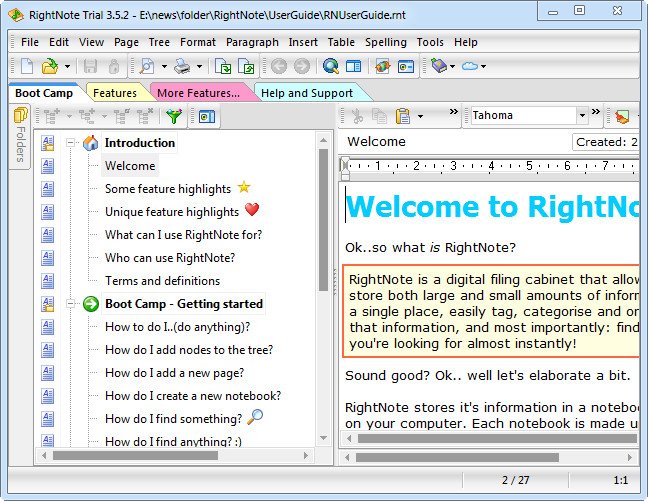The image size is (648, 501).
Task: Select How do I create a new notebook?
Action: [193, 396]
